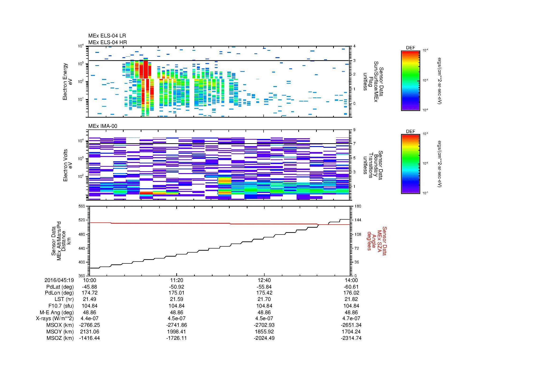
Task: Click the '2016/045:19' date label
Action: pyautogui.click(x=59, y=280)
